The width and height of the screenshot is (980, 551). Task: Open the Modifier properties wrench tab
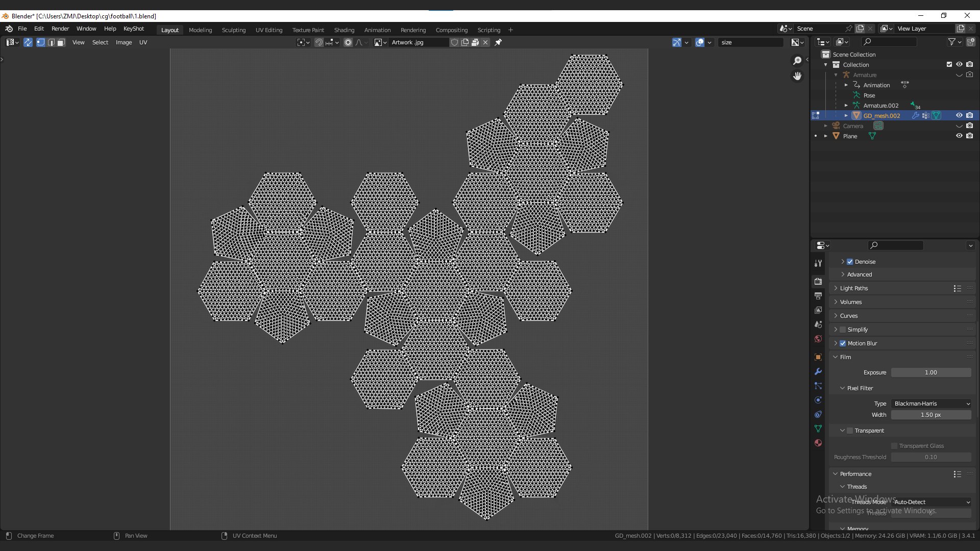[818, 371]
